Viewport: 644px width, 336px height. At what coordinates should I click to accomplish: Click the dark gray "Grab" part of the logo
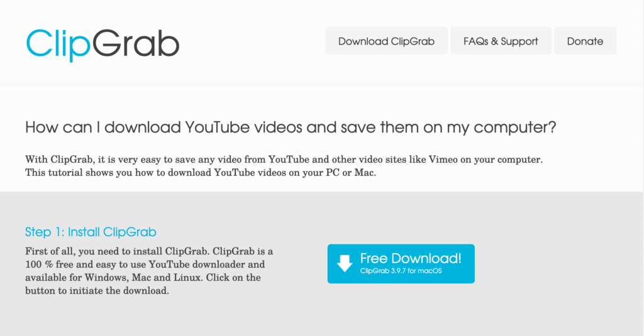[x=136, y=43]
